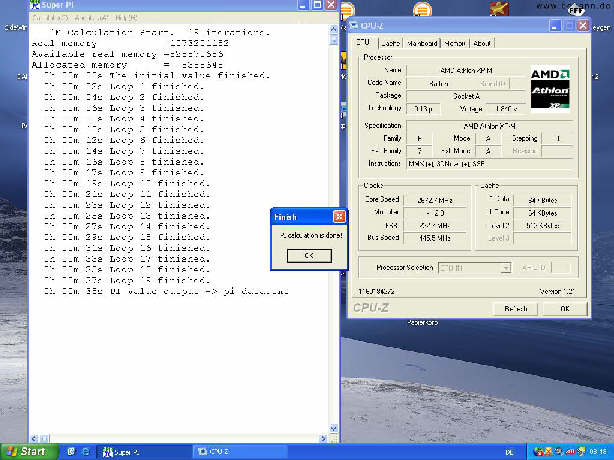The width and height of the screenshot is (614, 460).
Task: Click the 'Loop 12 finished' line in Super PI
Action: [126, 205]
